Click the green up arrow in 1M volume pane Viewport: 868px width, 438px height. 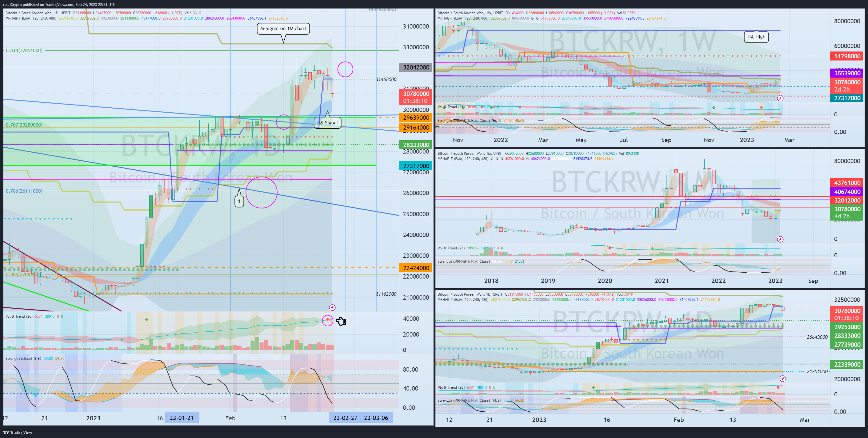coord(652,248)
